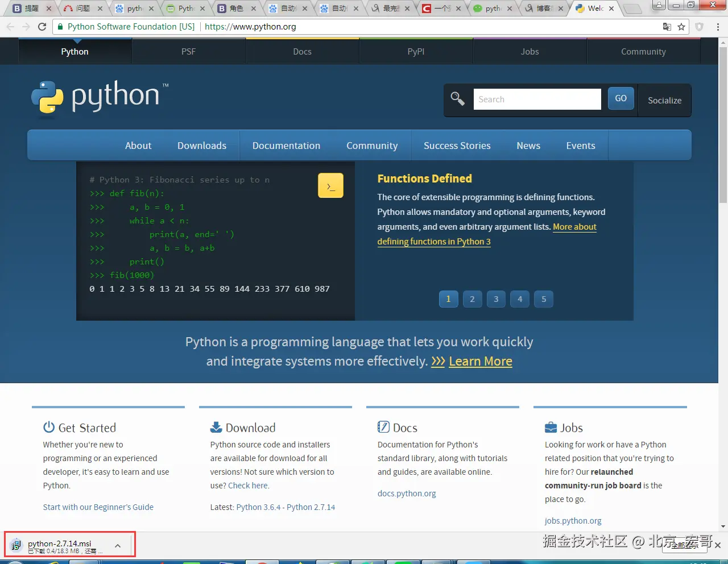
Task: Open the PSF top navigation tab
Action: coord(188,51)
